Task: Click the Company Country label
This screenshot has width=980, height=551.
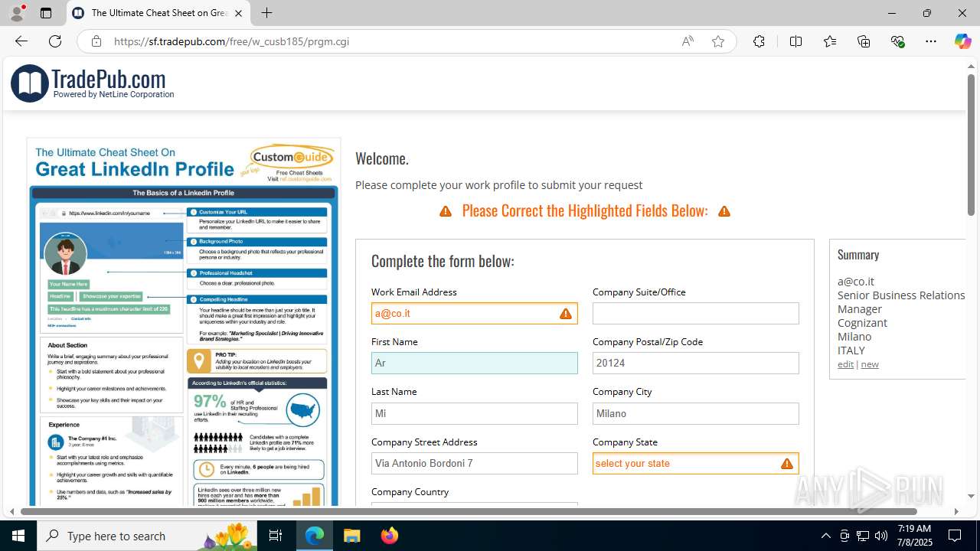Action: tap(410, 492)
